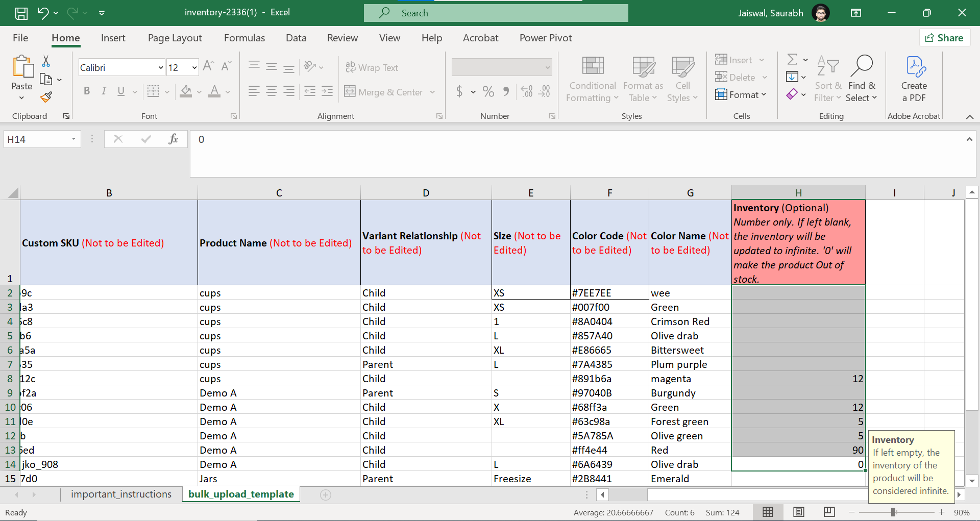
Task: Collapse the ribbon with the arrow
Action: click(x=970, y=117)
